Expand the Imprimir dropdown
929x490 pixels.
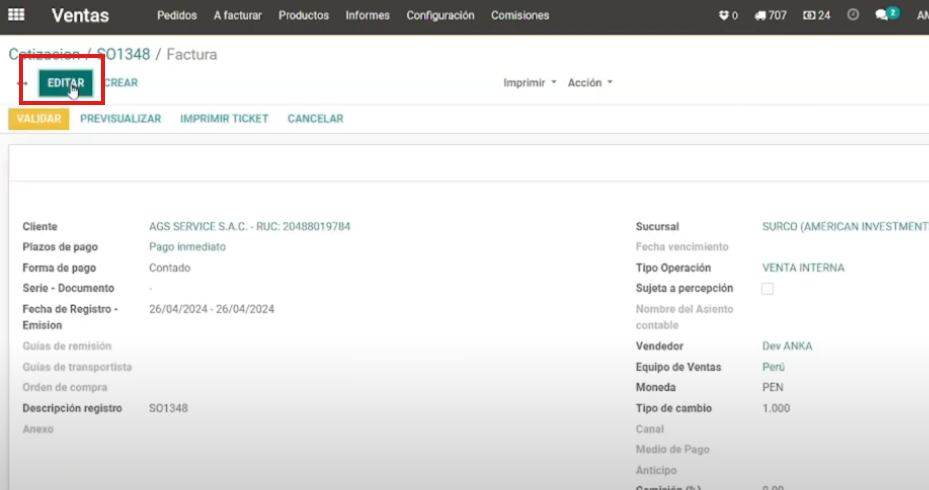click(530, 83)
